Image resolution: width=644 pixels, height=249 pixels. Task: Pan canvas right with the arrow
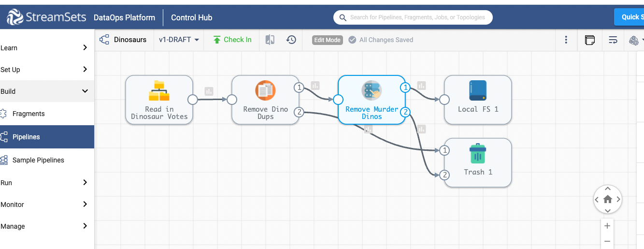(618, 199)
